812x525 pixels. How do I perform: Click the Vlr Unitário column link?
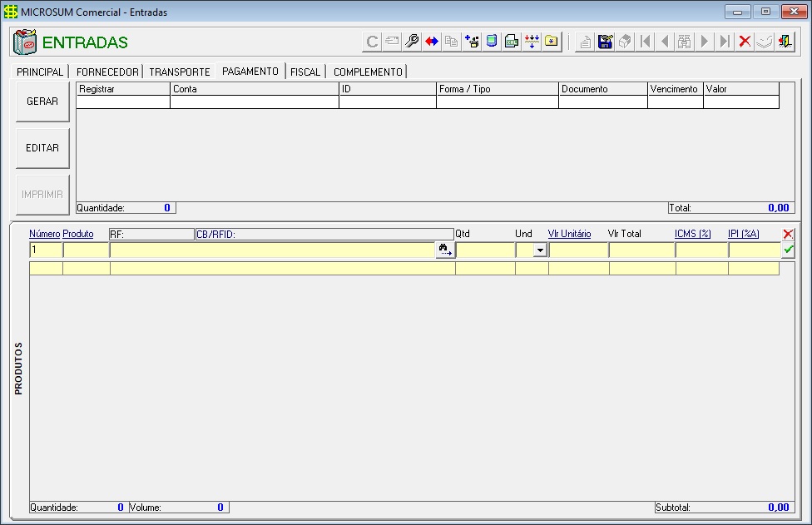click(569, 235)
